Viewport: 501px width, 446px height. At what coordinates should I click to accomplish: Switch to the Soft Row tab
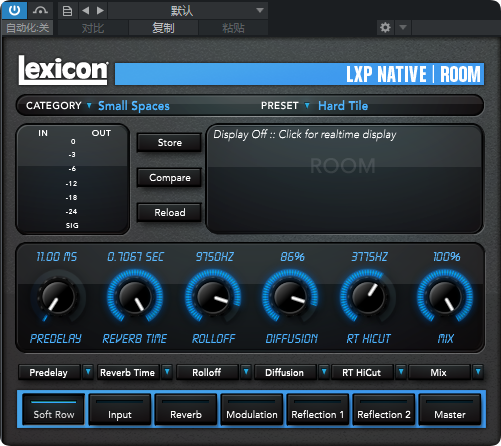click(54, 409)
